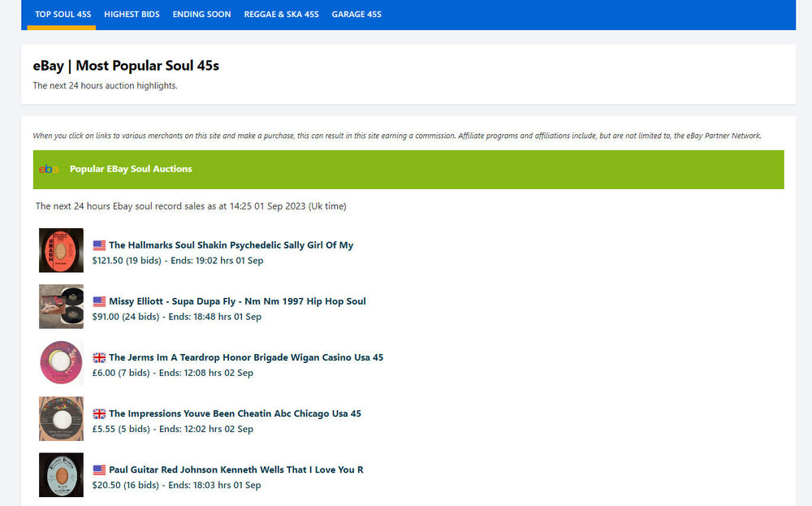Open the Missy Elliott Supa Dupa Fly link
The height and width of the screenshot is (506, 812).
237,301
